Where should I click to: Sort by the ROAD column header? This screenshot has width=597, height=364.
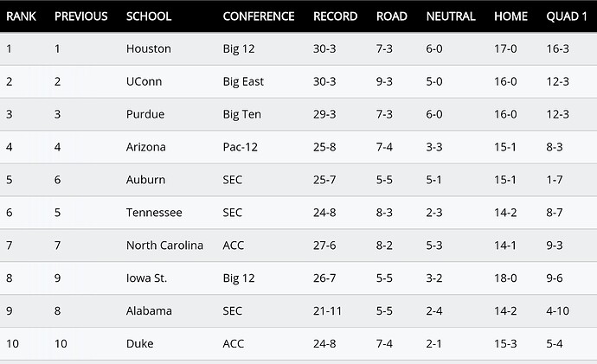(392, 16)
